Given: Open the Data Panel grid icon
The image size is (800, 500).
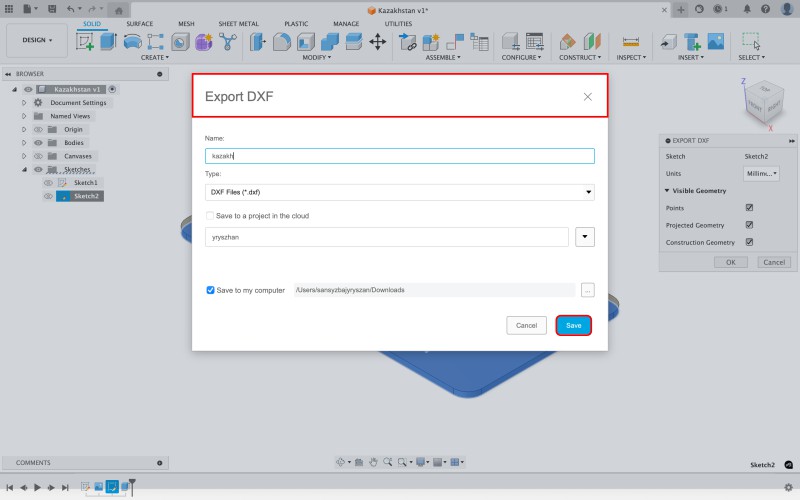Looking at the screenshot, I should [x=9, y=9].
